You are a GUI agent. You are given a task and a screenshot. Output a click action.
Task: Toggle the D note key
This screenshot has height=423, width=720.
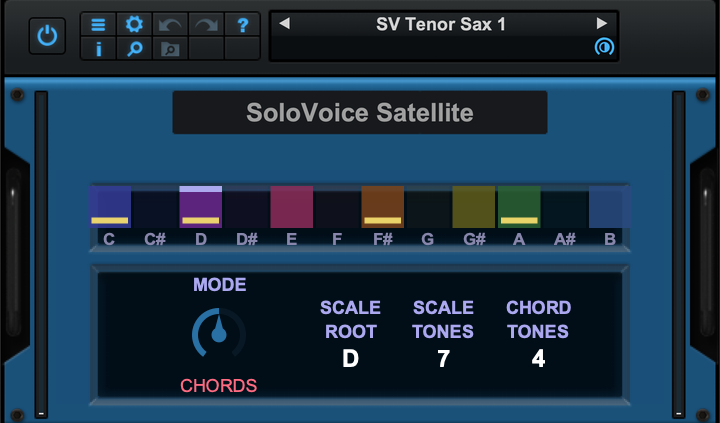click(x=201, y=207)
